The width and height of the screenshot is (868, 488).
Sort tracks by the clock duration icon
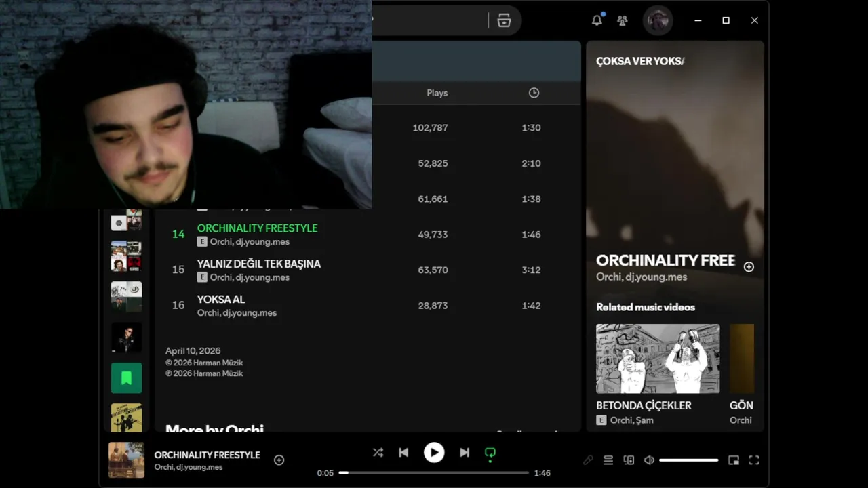(x=534, y=93)
